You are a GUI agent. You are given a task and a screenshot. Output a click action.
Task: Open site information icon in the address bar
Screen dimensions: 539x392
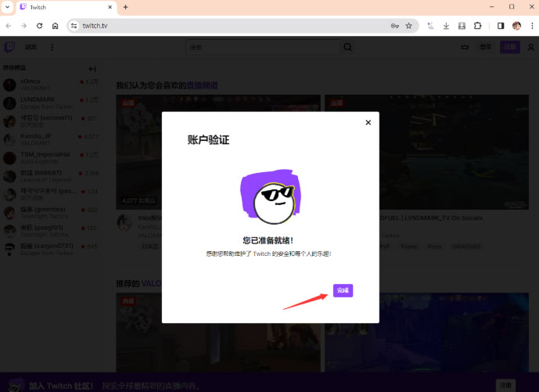coord(74,26)
